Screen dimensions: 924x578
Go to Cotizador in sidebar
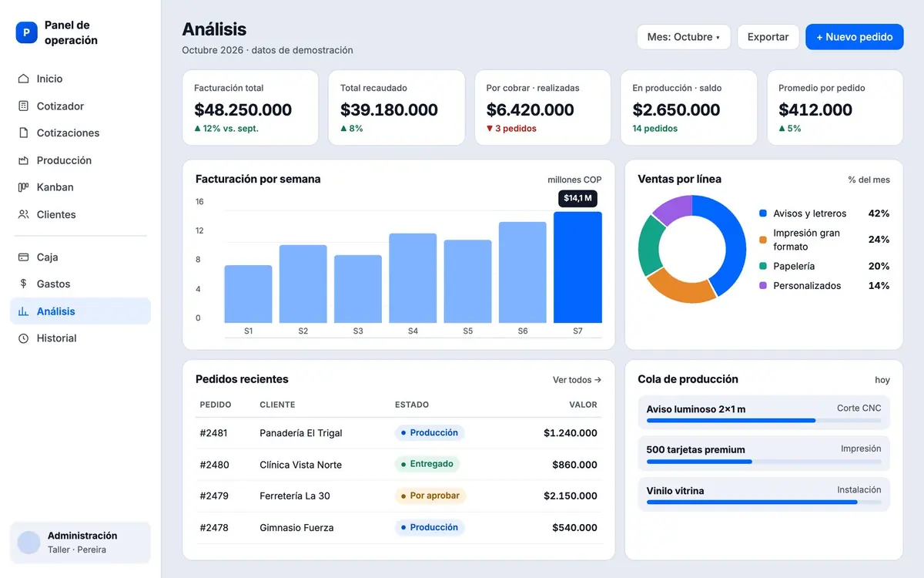80,106
